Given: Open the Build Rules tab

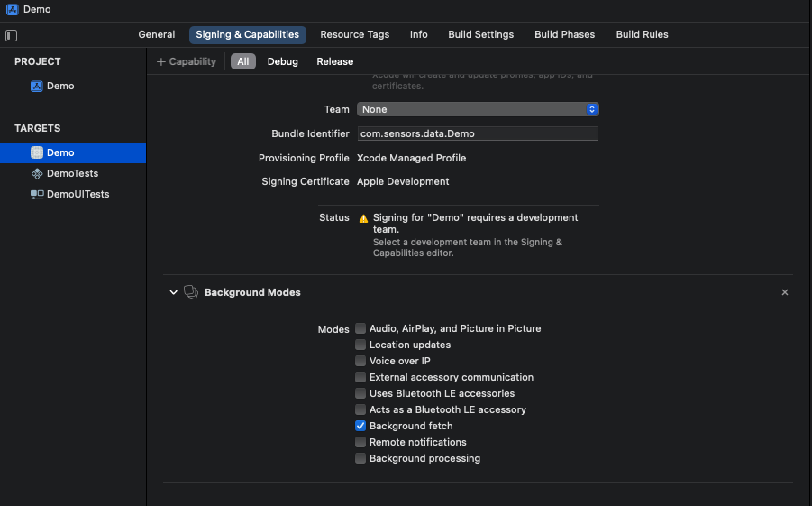Looking at the screenshot, I should [x=643, y=35].
